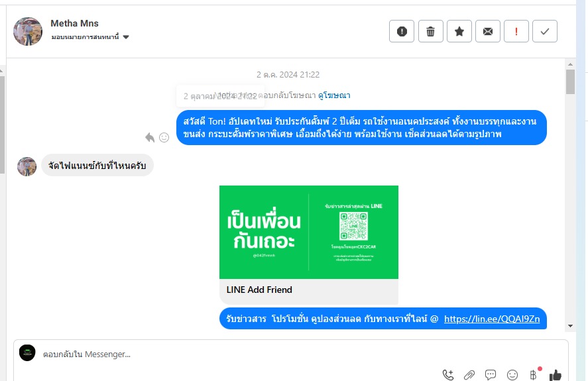Click sender avatar beside จัดไฟแนนซ์ message
This screenshot has height=381, width=588.
(x=27, y=166)
